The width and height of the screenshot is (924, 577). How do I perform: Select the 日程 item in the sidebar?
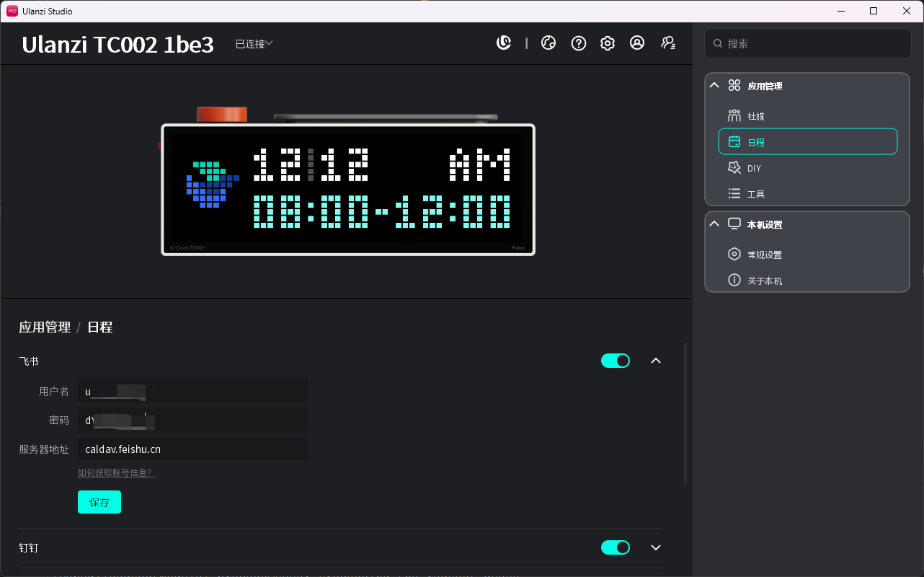tap(808, 141)
